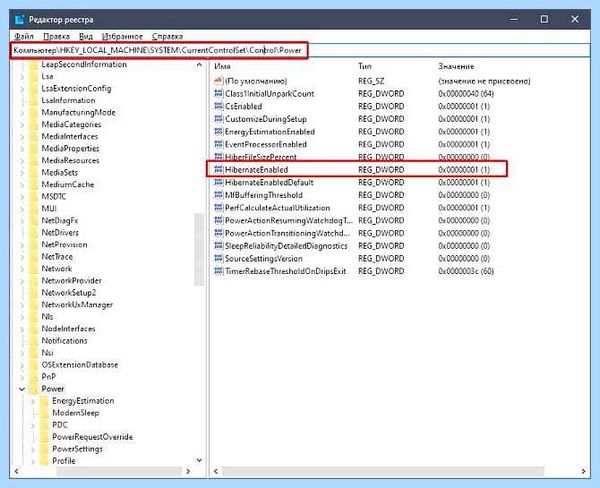Select the NodeInterfaces key
Viewport: 600px width, 488px height.
click(68, 329)
